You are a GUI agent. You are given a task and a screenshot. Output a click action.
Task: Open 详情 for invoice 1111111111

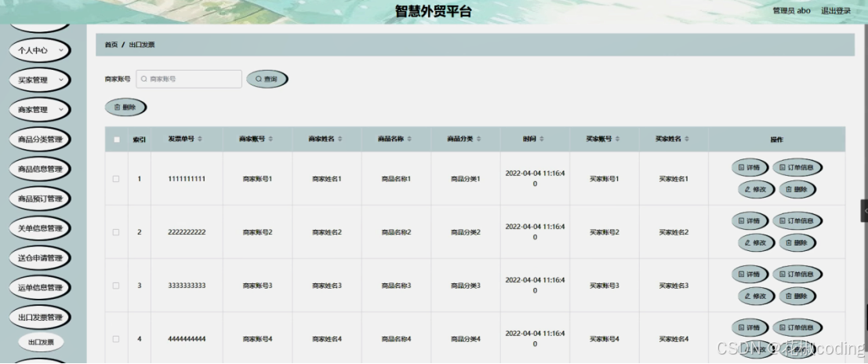coord(750,167)
